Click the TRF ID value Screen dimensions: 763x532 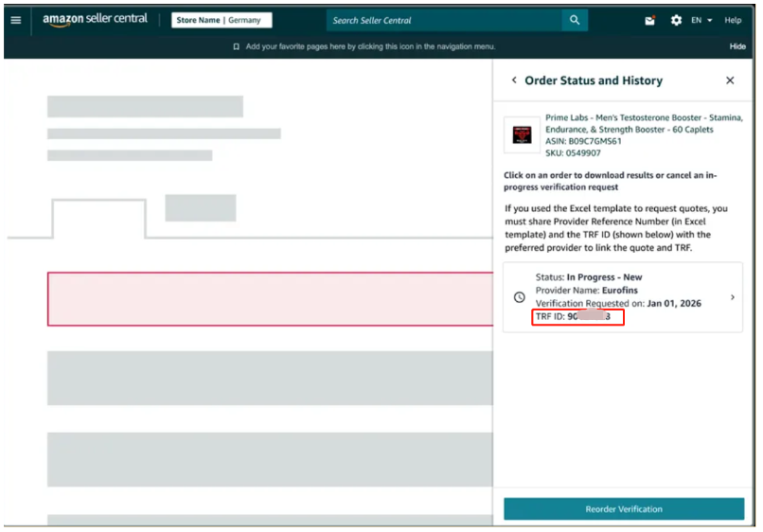(589, 316)
